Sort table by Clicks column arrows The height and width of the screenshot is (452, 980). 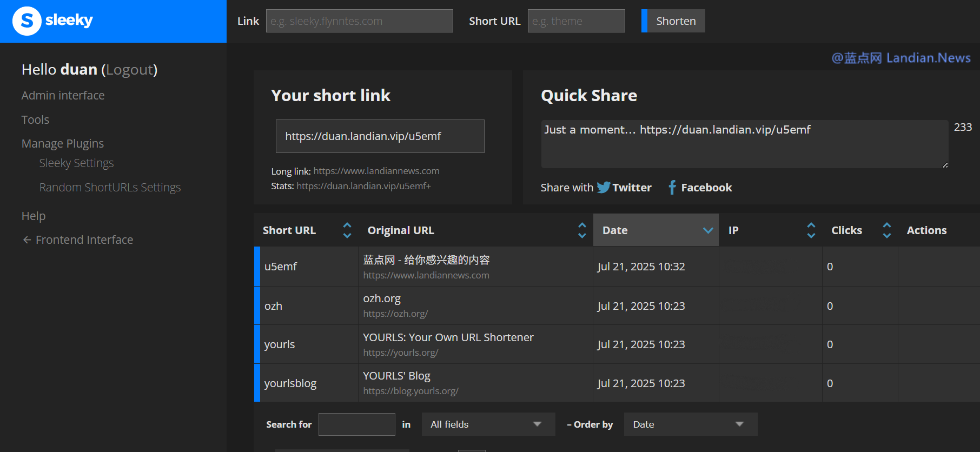(886, 230)
